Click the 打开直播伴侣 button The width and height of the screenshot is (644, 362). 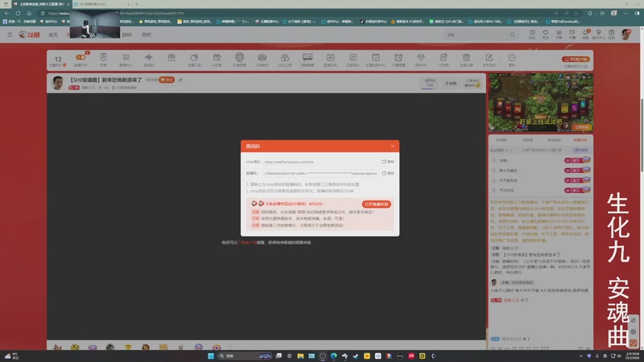(x=376, y=204)
